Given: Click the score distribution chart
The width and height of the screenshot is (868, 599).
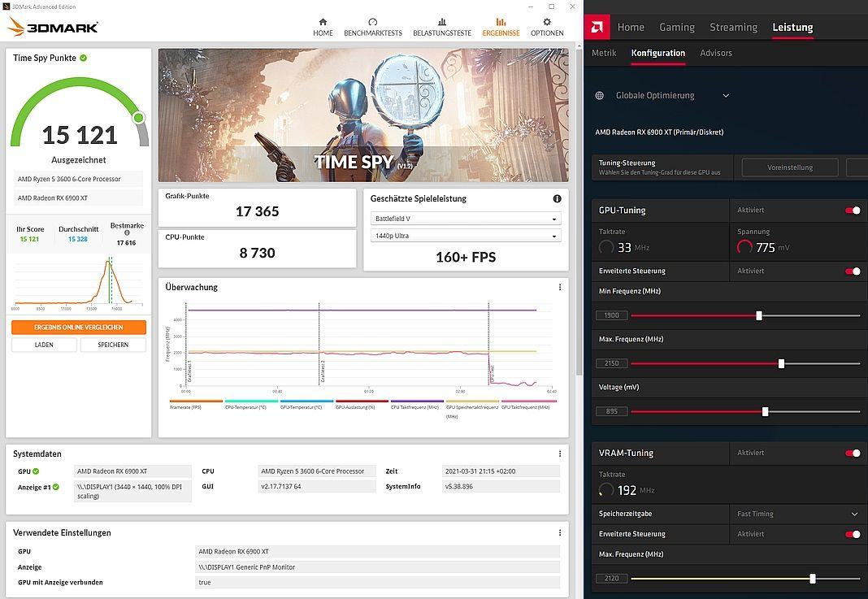Looking at the screenshot, I should pyautogui.click(x=78, y=281).
